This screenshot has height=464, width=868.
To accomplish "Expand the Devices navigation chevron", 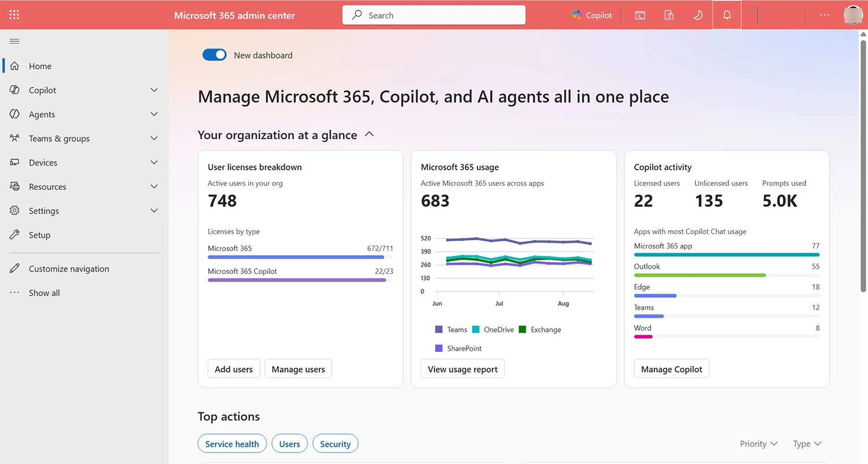I will (x=154, y=162).
